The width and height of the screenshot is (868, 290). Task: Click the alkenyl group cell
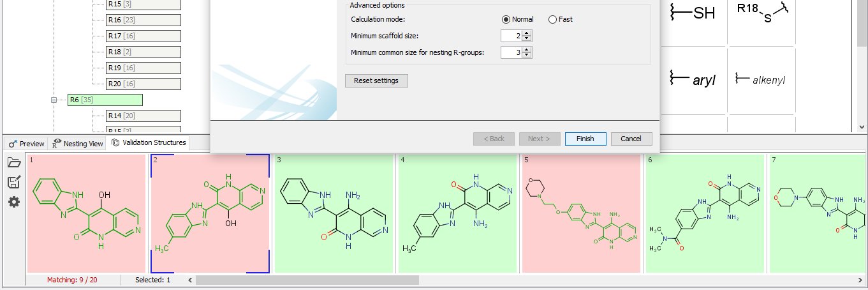(x=761, y=80)
